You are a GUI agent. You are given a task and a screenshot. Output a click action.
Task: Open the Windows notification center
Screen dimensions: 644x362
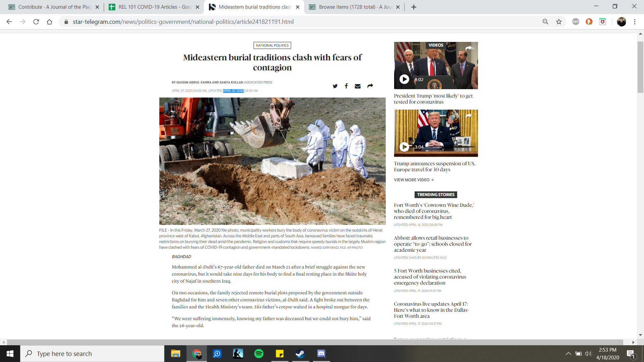tap(631, 354)
